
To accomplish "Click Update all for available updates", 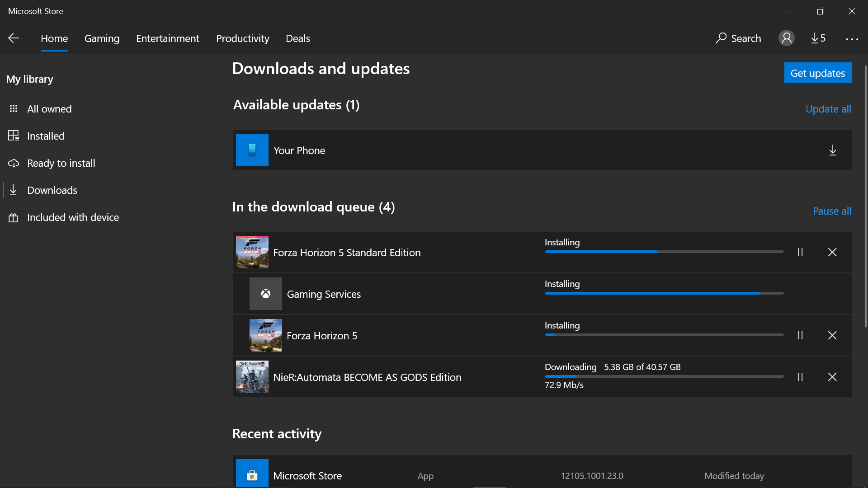I will pos(829,108).
